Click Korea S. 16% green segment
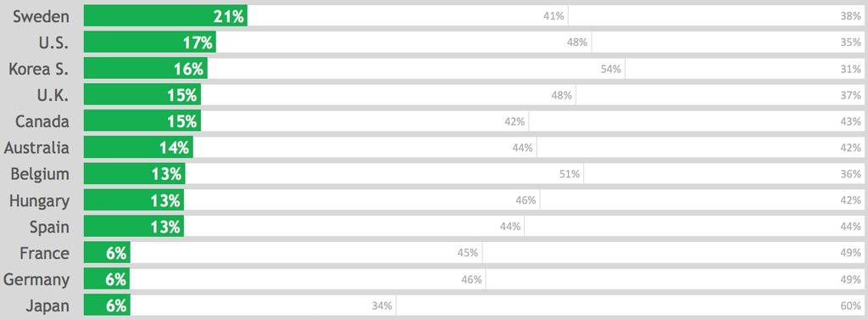The height and width of the screenshot is (320, 868). [x=146, y=68]
